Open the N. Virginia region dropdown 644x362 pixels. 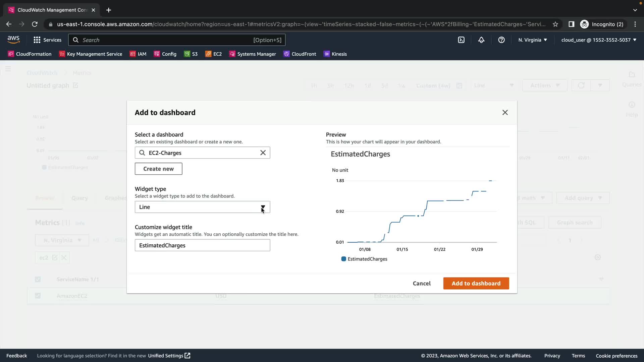(x=532, y=40)
